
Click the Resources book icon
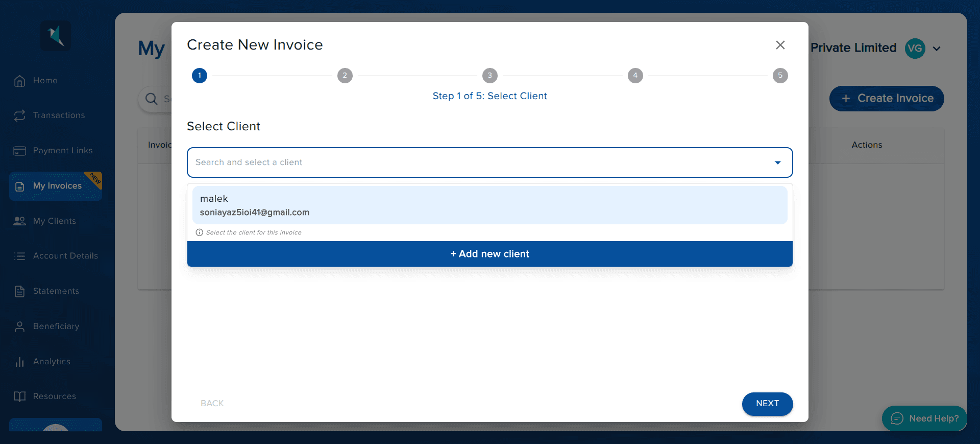[19, 396]
